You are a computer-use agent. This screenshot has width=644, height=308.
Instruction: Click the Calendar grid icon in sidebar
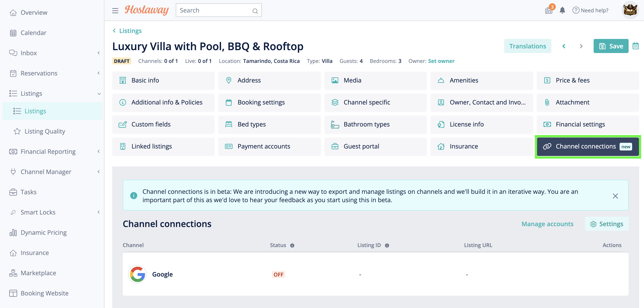click(13, 33)
